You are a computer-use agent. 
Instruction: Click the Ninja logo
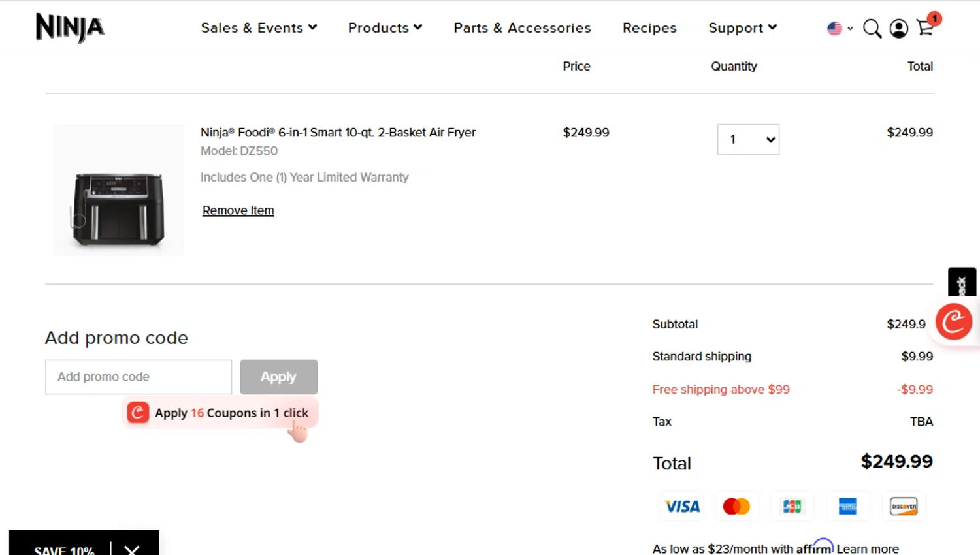70,28
